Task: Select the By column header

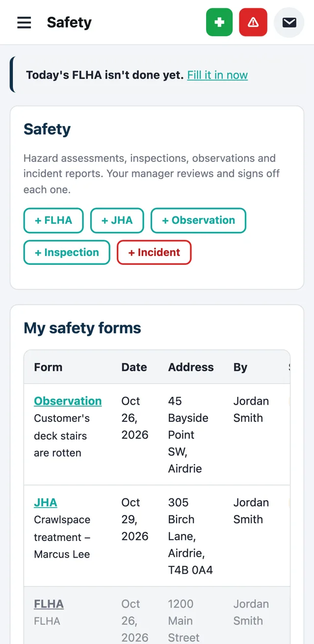Action: [240, 367]
